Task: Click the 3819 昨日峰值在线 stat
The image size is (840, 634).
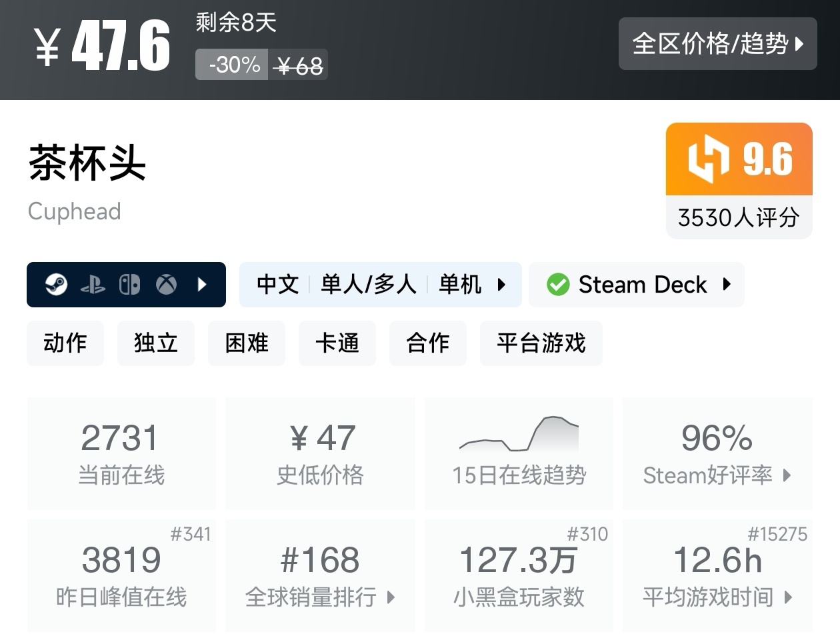Action: click(121, 577)
